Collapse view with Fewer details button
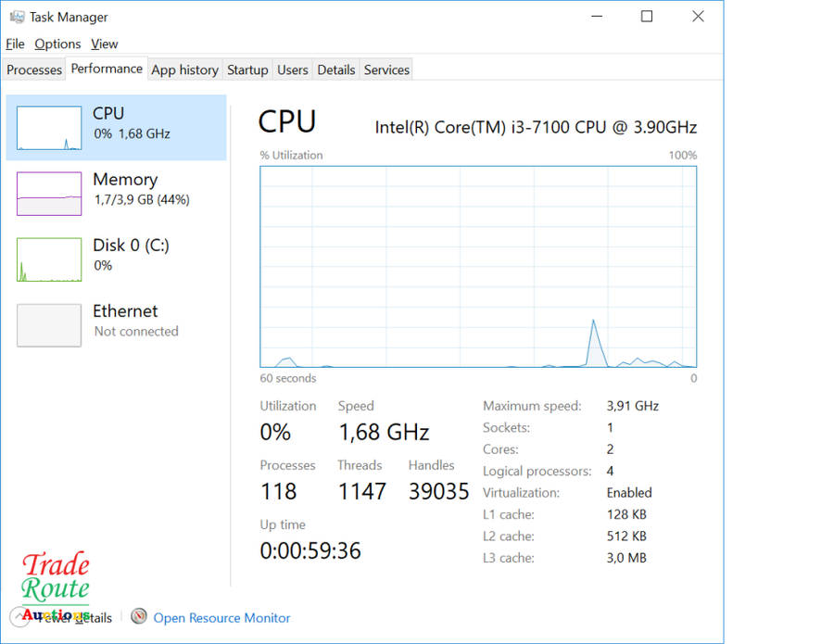Image resolution: width=834 pixels, height=644 pixels. [x=74, y=618]
